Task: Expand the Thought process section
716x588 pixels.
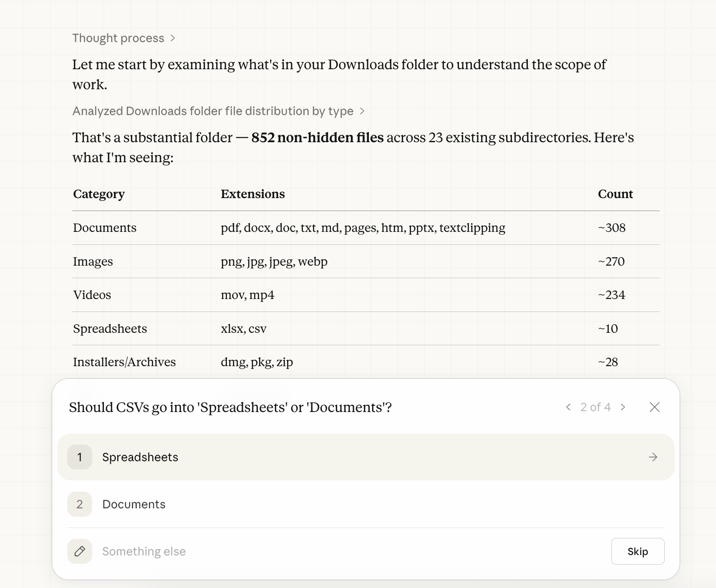Action: [x=118, y=38]
